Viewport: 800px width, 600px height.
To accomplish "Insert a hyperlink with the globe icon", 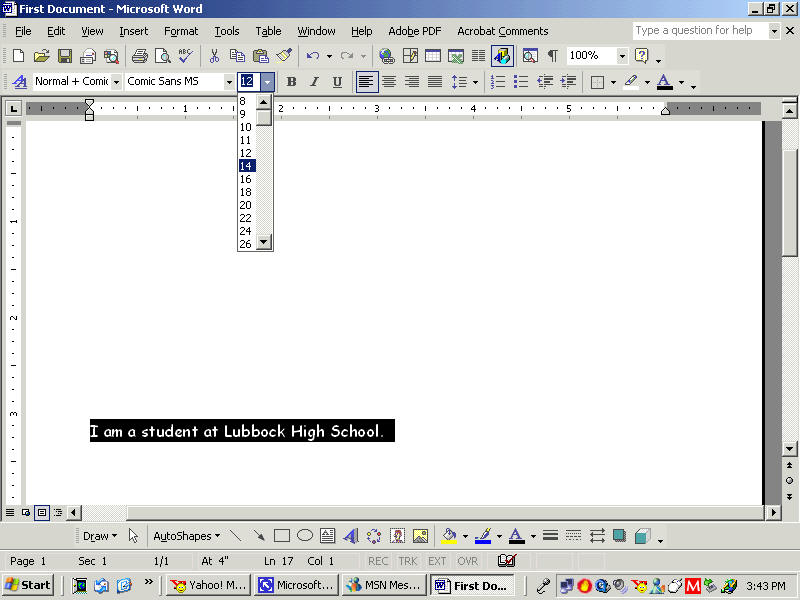I will [x=387, y=56].
